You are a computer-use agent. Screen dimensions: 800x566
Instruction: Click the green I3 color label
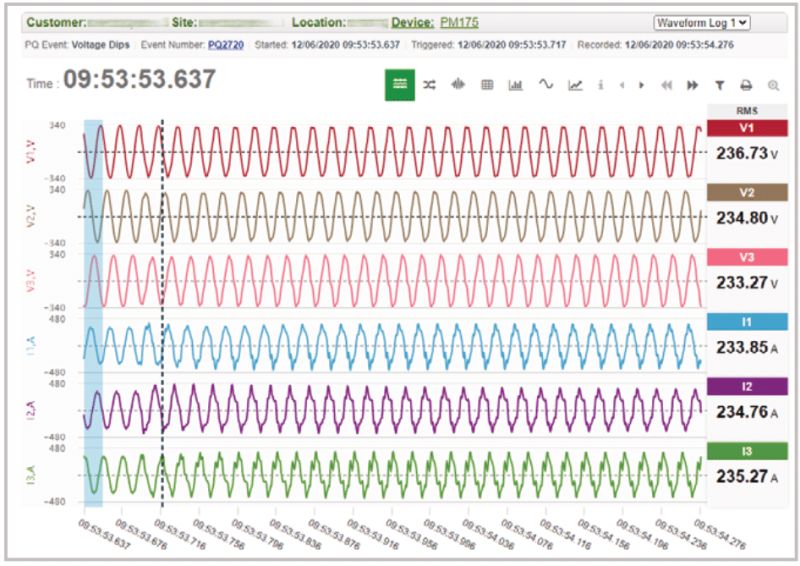click(x=747, y=451)
